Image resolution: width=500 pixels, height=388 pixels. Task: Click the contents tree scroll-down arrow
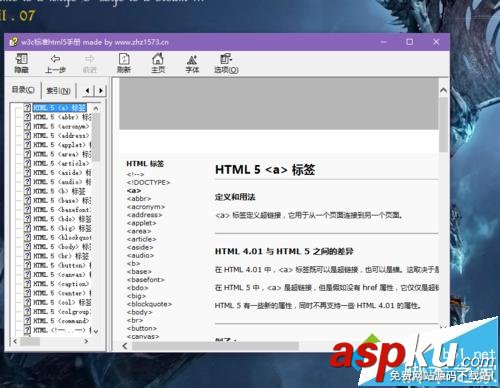(96, 331)
